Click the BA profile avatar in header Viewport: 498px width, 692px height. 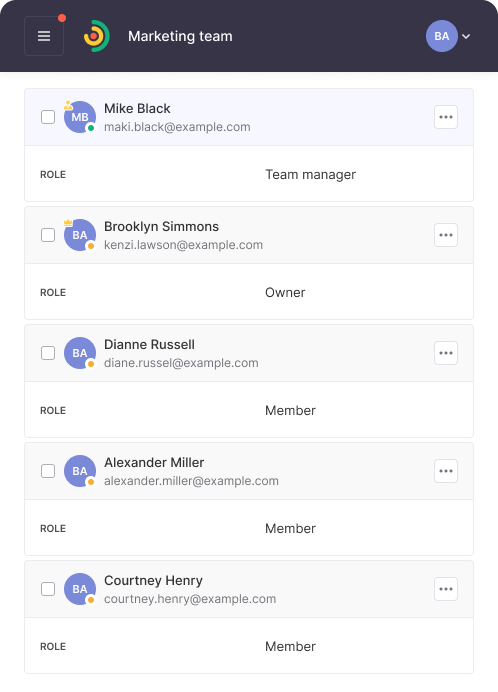pyautogui.click(x=441, y=36)
